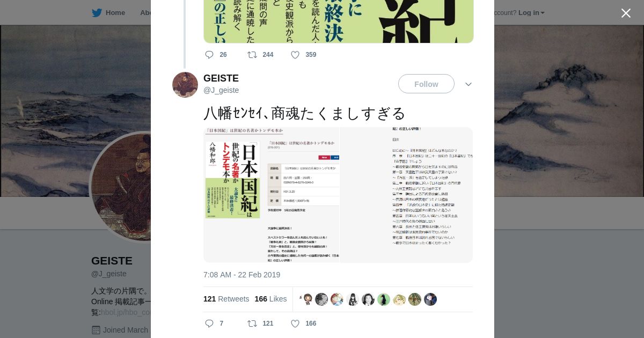Screen dimensions: 644x338
Task: Click the Twitter bird Home icon
Action: tap(97, 13)
